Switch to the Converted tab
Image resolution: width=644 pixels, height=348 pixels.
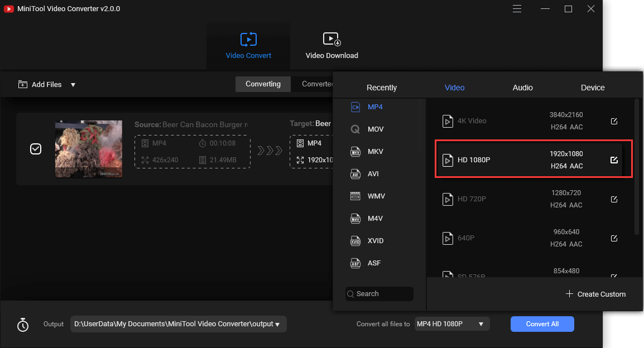pos(316,84)
